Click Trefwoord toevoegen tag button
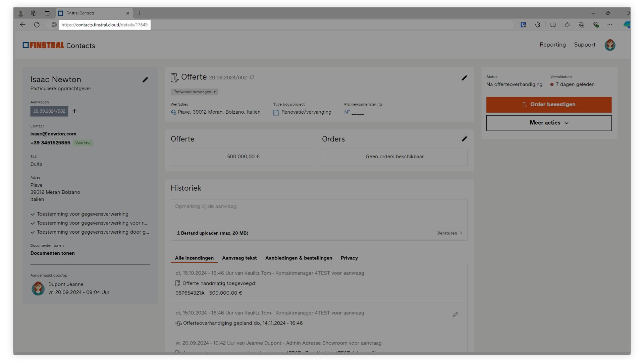 click(194, 92)
